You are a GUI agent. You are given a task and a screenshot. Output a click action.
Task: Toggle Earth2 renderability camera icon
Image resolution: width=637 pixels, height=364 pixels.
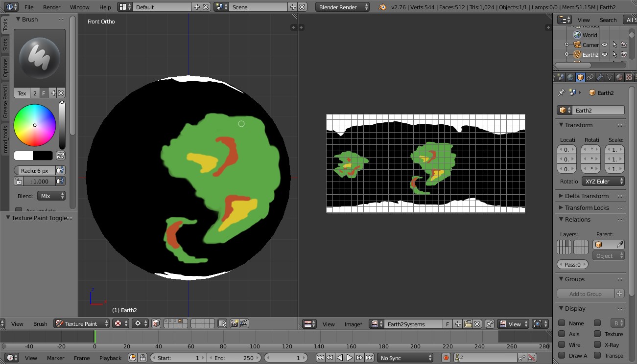(x=624, y=54)
